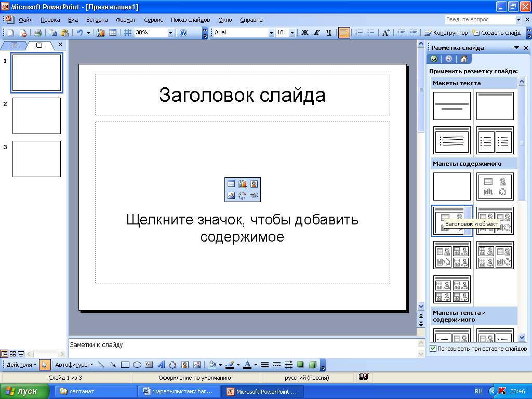Click the Print icon in the toolbar
Viewport: 532px width, 399px height.
[37, 33]
